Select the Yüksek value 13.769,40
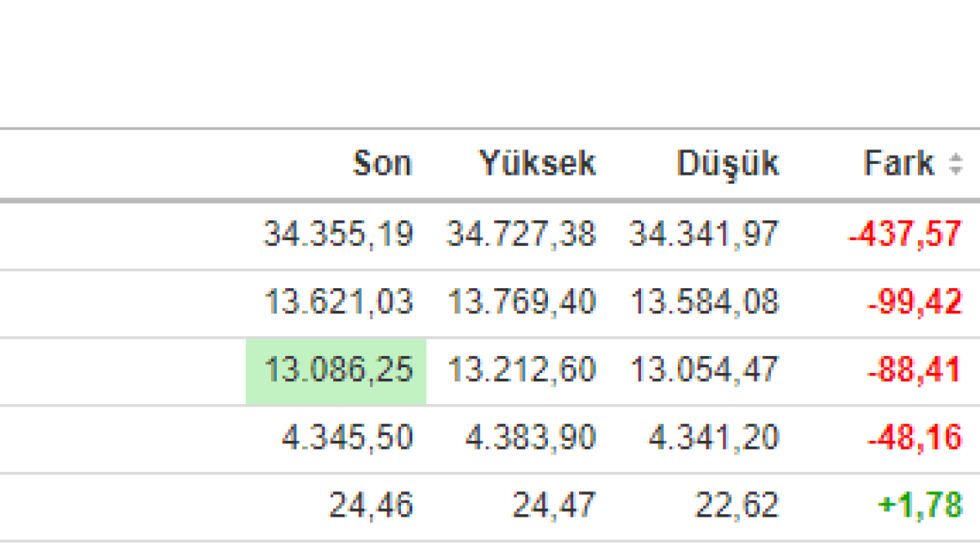The image size is (980, 551). (x=521, y=303)
